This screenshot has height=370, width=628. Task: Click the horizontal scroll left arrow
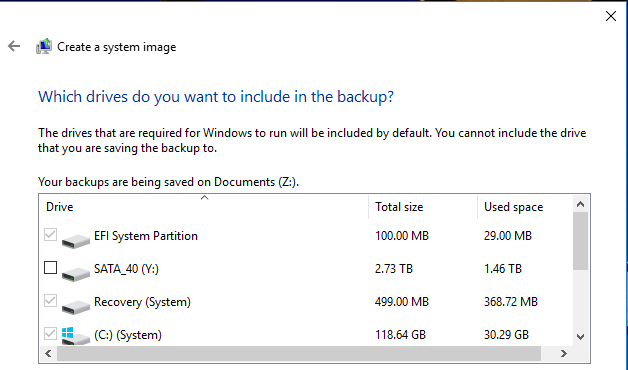tap(48, 354)
